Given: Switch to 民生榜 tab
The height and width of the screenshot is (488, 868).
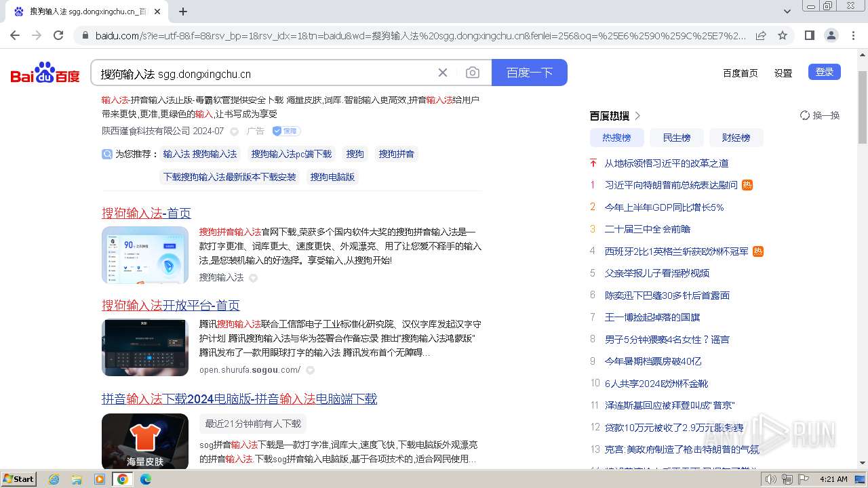Looking at the screenshot, I should pyautogui.click(x=677, y=138).
